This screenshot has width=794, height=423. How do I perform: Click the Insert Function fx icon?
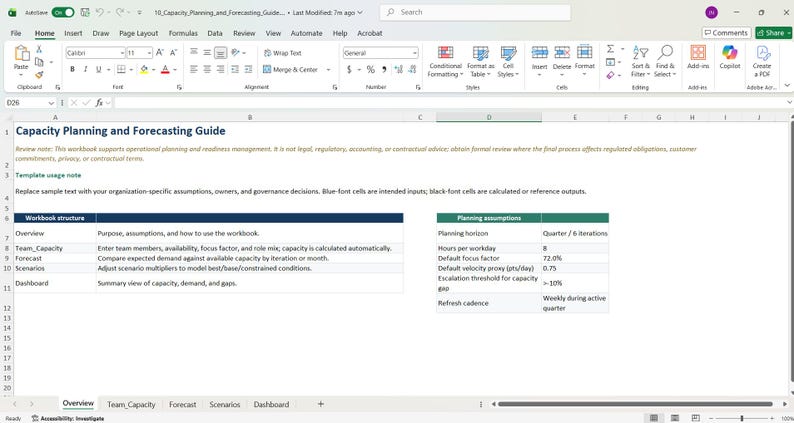[x=99, y=103]
